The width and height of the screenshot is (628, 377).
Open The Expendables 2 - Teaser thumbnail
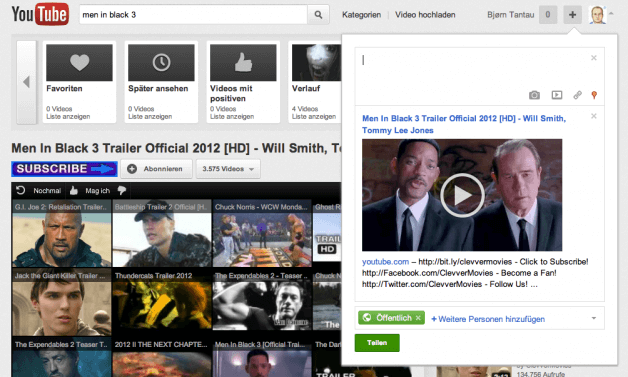click(262, 303)
